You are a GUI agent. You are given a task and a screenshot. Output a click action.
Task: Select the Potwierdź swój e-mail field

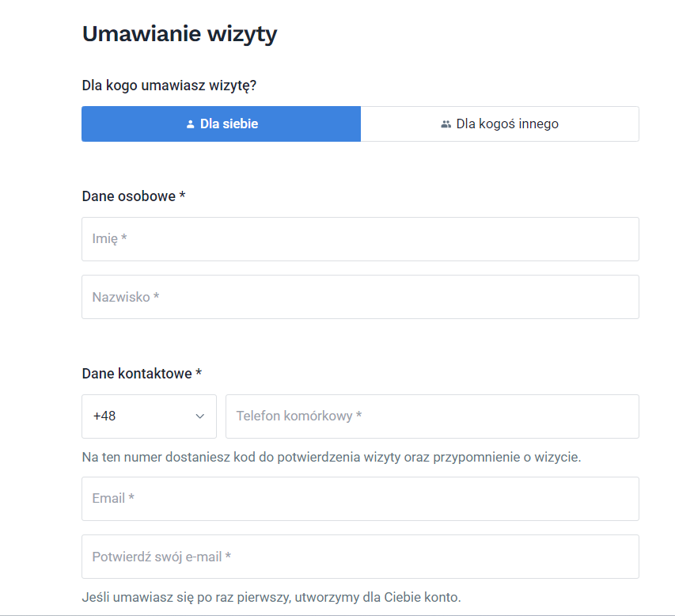[x=360, y=557]
